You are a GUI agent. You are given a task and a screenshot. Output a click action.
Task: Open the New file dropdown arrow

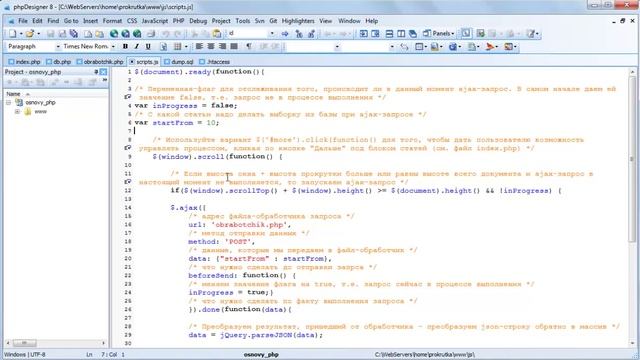point(20,34)
